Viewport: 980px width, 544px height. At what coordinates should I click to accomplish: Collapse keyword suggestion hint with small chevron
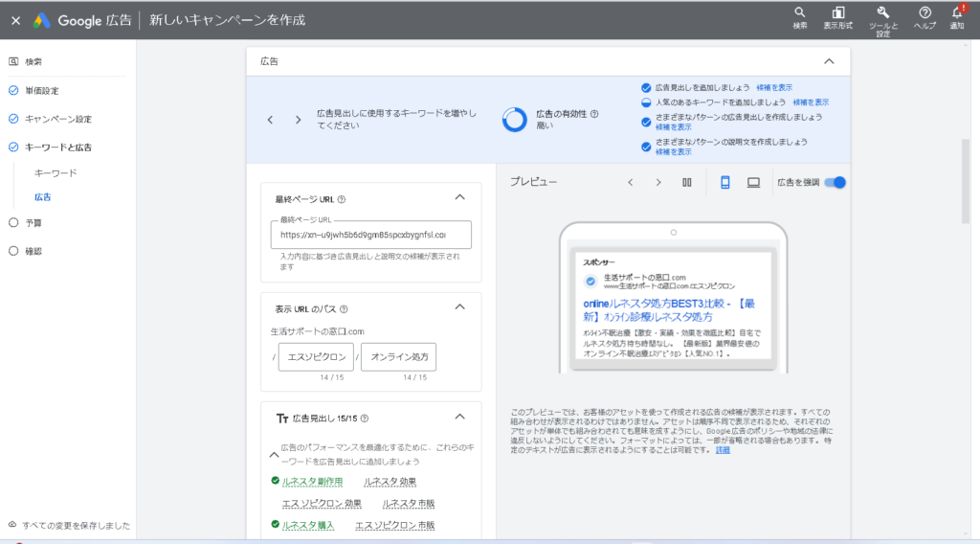274,455
